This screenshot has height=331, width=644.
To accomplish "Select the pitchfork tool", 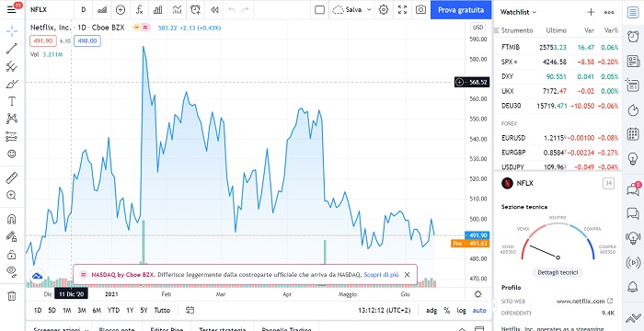I will [12, 66].
